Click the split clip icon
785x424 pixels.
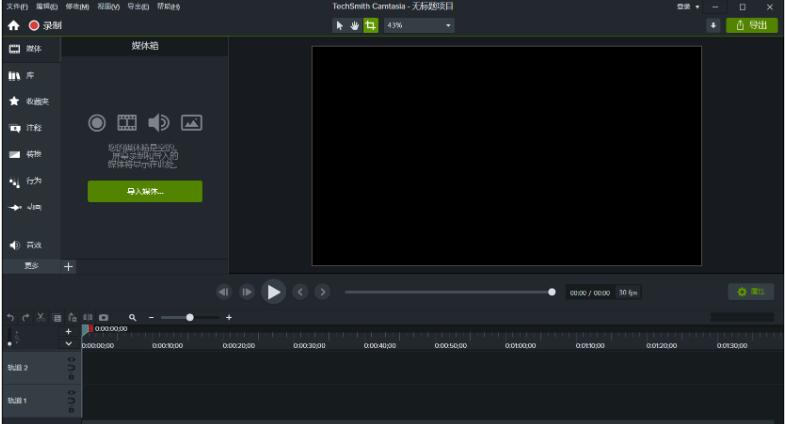click(88, 317)
